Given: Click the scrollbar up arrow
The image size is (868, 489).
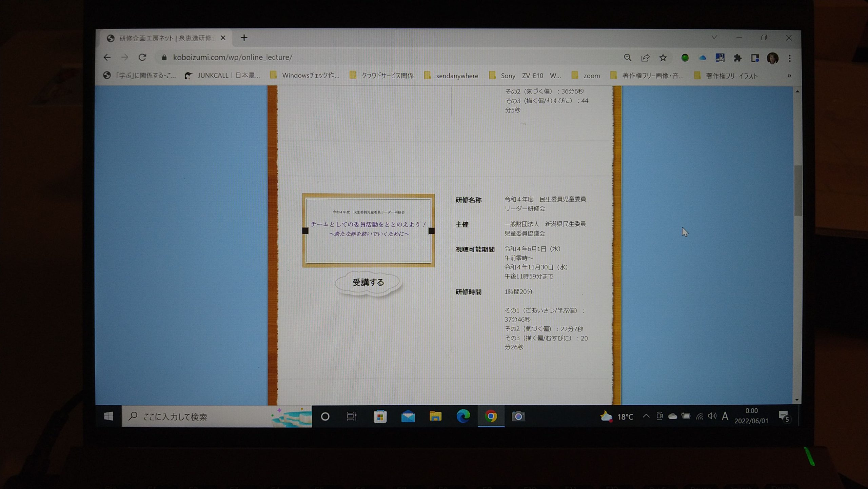Looking at the screenshot, I should [797, 91].
